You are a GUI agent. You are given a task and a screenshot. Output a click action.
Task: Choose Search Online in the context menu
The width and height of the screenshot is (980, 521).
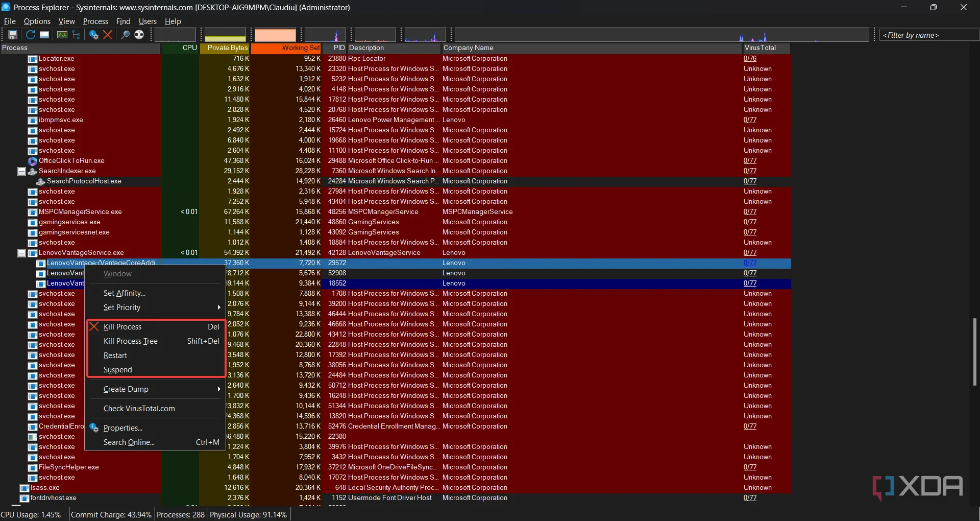[156, 442]
